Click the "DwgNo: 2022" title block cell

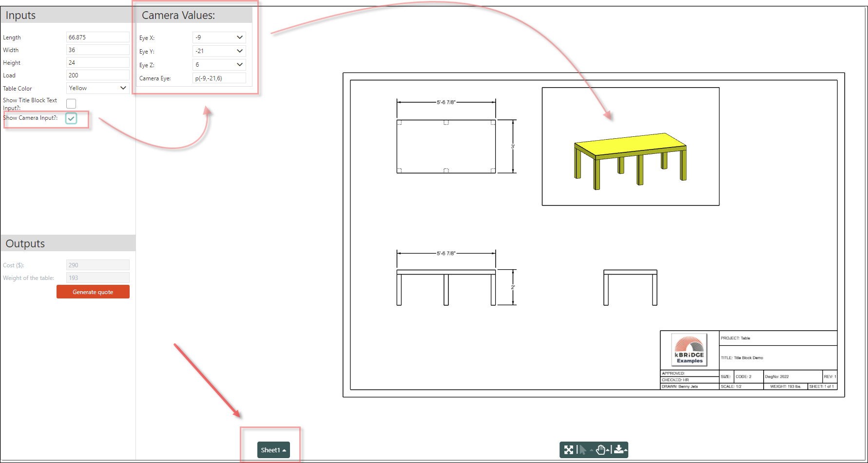[x=792, y=376]
